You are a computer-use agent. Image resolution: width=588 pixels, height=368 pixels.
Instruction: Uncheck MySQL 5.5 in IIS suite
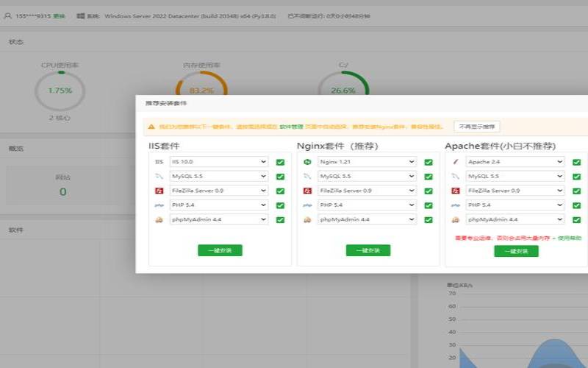pos(280,177)
